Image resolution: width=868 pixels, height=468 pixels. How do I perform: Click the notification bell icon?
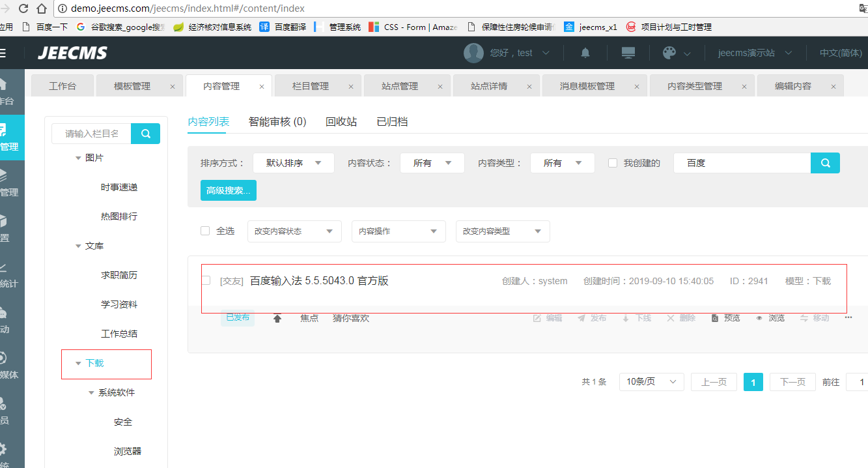pyautogui.click(x=585, y=53)
